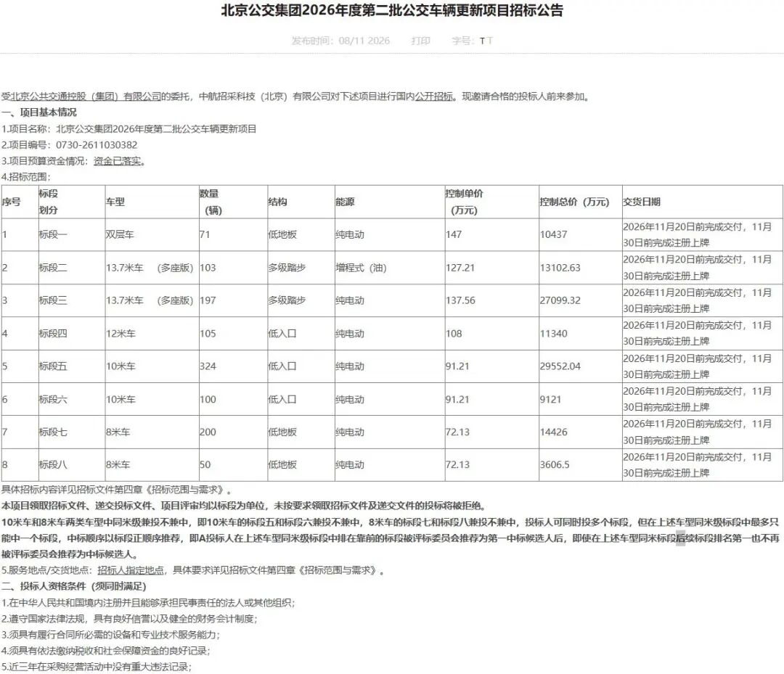Click the line 具体招标内容详见招标文件第四章
The width and height of the screenshot is (784, 674).
coord(116,490)
